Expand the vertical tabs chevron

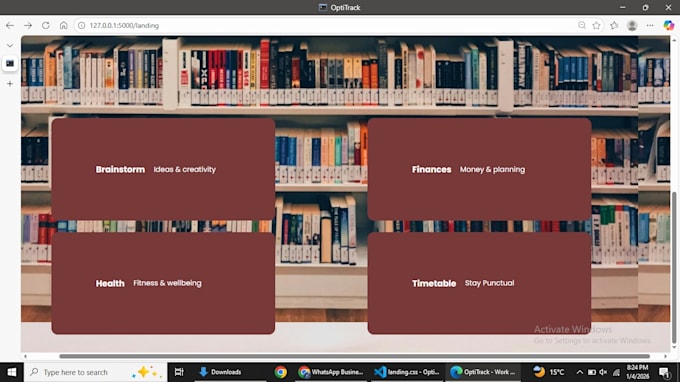(10, 46)
